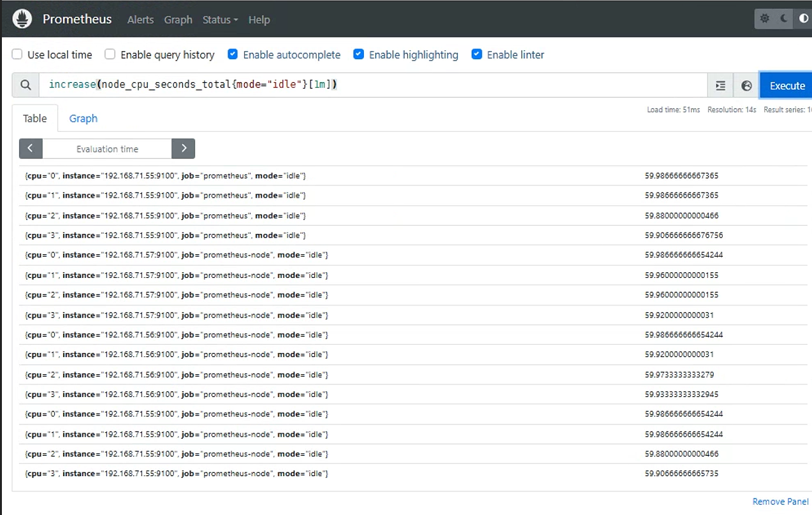The width and height of the screenshot is (812, 515).
Task: Click the Remove Panel link
Action: (x=780, y=502)
